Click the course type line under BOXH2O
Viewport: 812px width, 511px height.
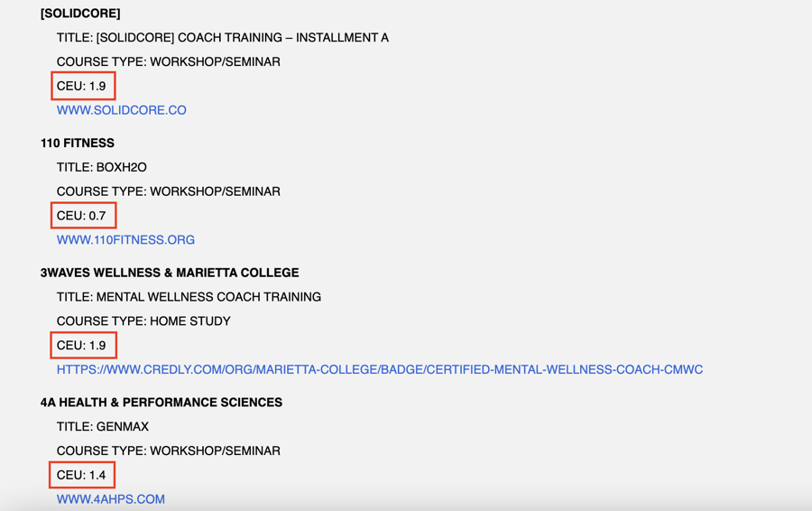coord(168,191)
